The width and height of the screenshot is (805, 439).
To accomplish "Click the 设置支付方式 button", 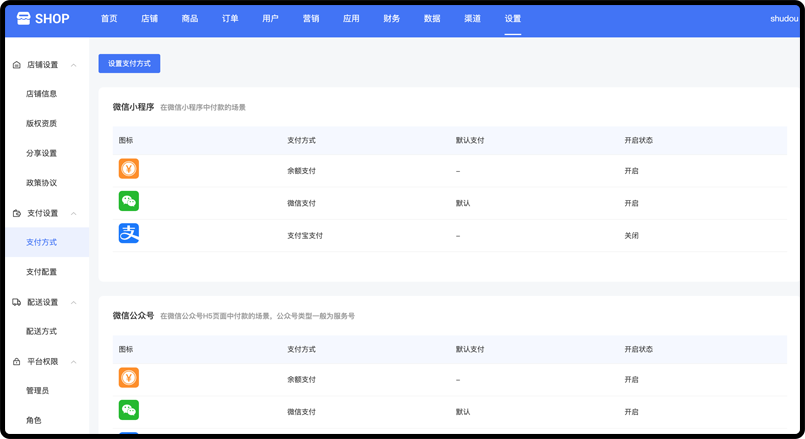I will click(x=129, y=63).
